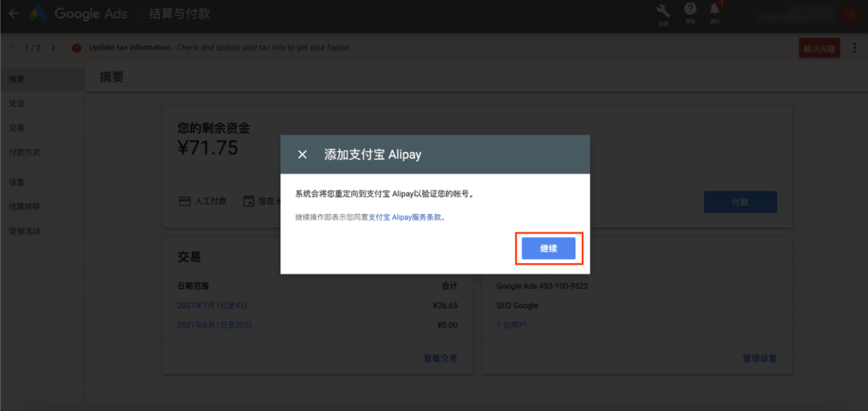Click the 结算与付款 header title
868x411 pixels.
180,14
